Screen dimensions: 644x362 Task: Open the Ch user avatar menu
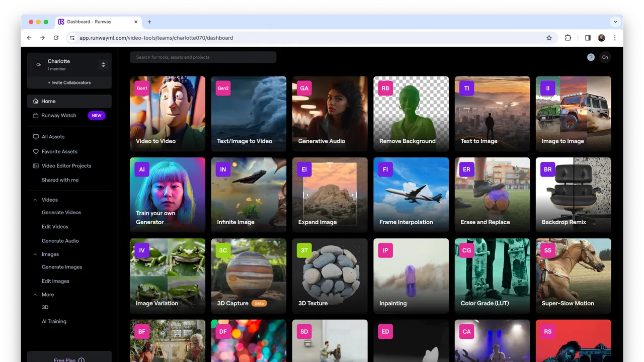(605, 57)
